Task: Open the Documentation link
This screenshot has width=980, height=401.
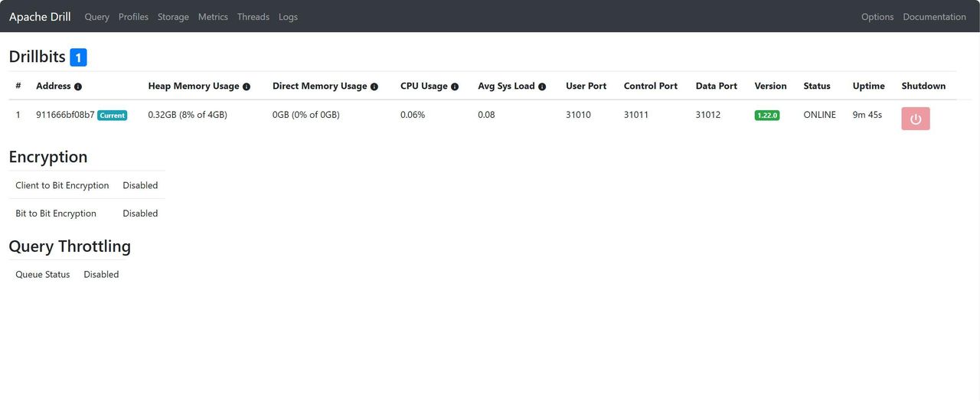Action: coord(934,17)
